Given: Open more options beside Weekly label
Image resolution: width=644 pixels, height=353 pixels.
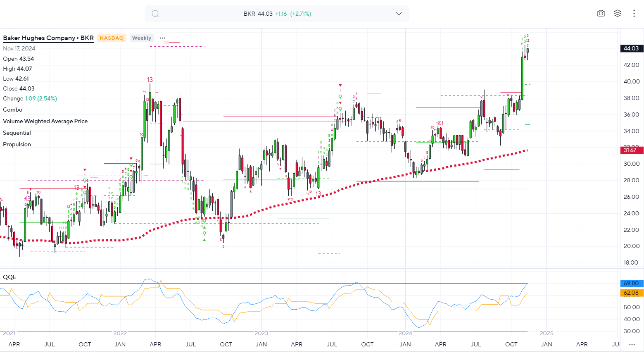Looking at the screenshot, I should click(x=162, y=38).
